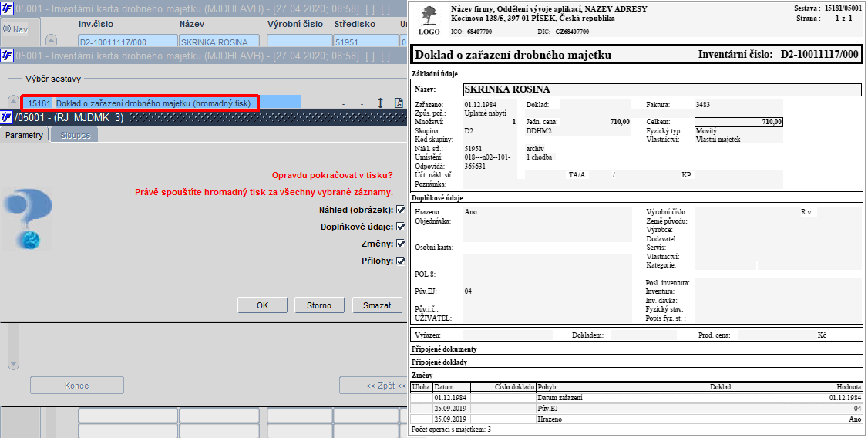
Task: Click the Inv.číslo field D2-10011117/000
Action: [x=128, y=42]
